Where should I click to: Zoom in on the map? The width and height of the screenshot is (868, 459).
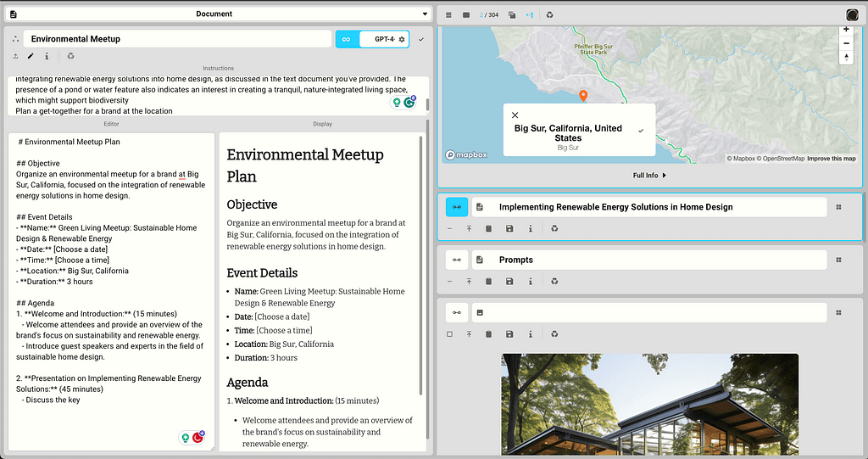(847, 30)
